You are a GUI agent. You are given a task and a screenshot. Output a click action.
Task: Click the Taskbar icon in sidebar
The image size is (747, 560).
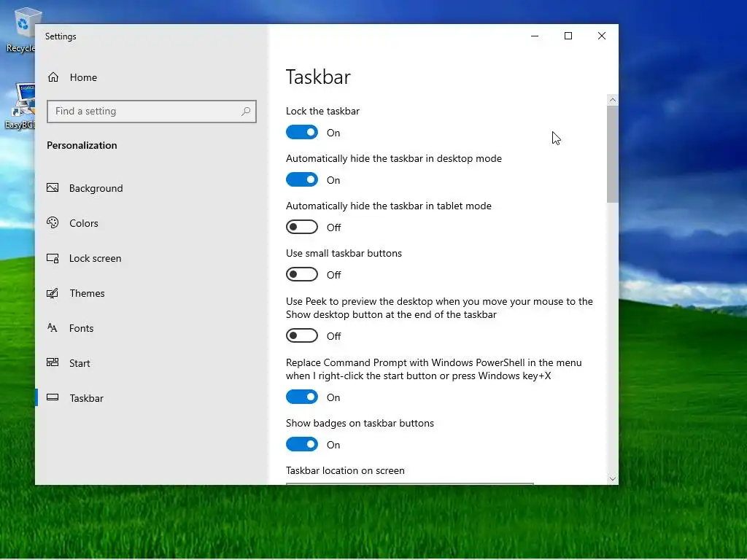[53, 397]
